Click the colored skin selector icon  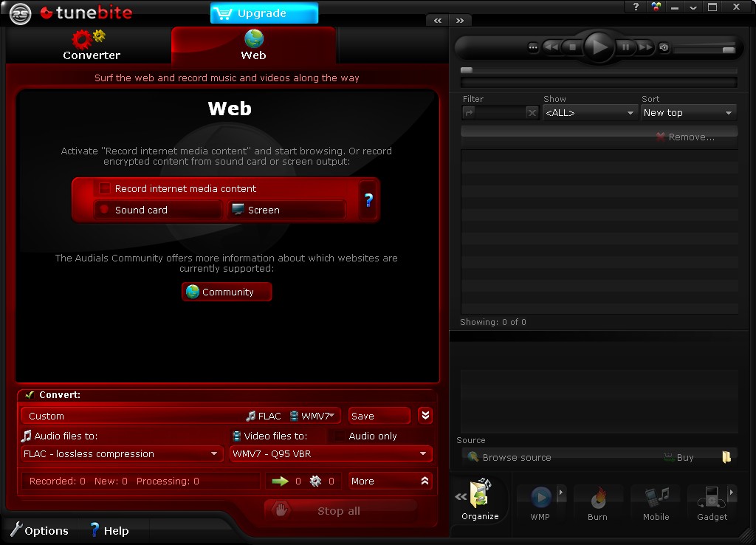point(656,7)
